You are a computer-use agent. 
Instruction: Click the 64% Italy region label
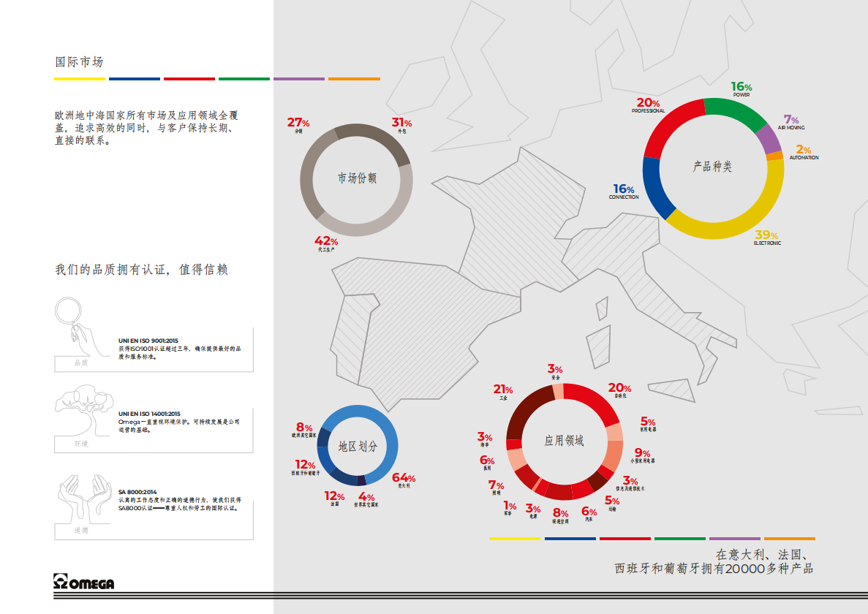(404, 480)
